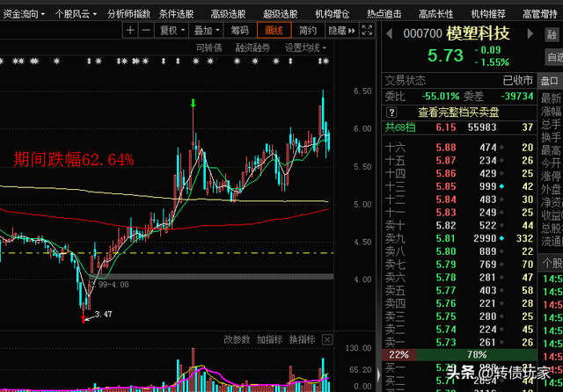The width and height of the screenshot is (563, 392).
Task: Switch to the 盘口 tab
Action: click(x=550, y=81)
